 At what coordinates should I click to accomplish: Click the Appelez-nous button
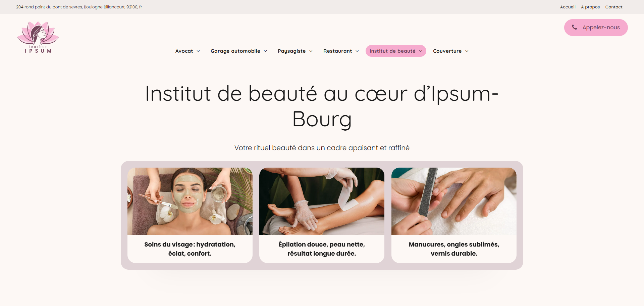[596, 28]
